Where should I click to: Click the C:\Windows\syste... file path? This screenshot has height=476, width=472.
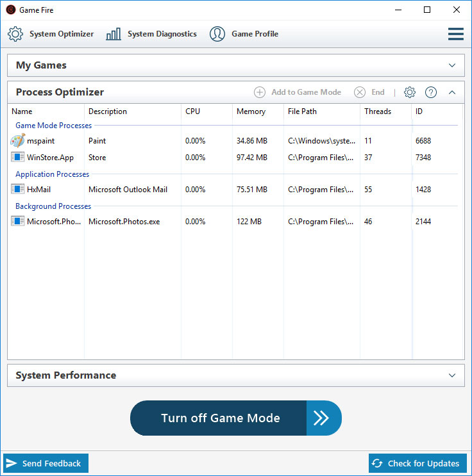pos(321,141)
